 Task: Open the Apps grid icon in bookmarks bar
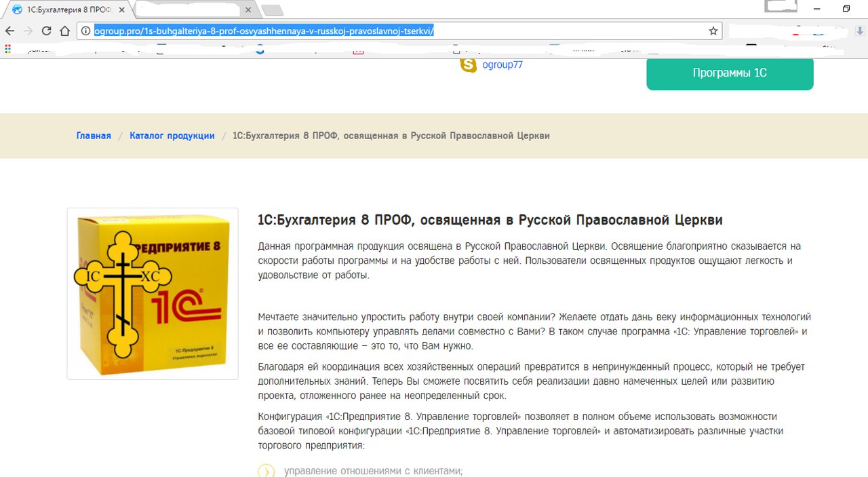pos(8,49)
